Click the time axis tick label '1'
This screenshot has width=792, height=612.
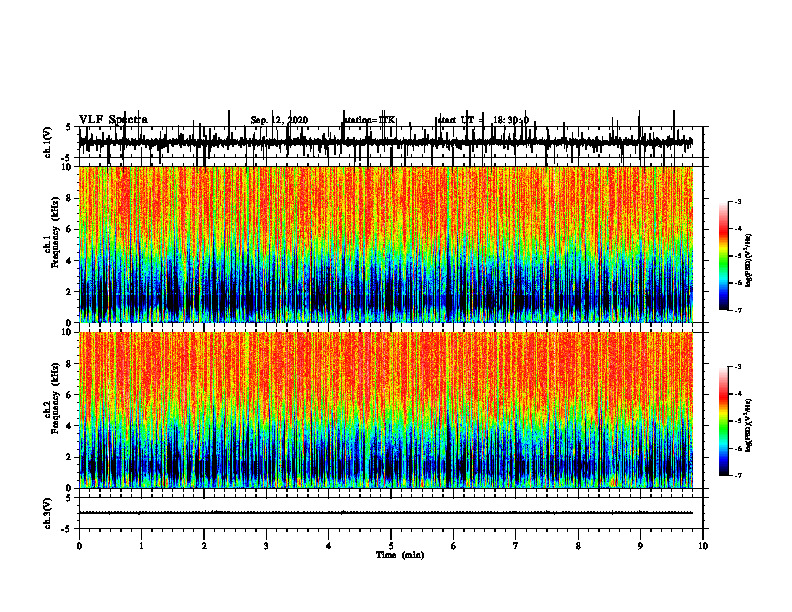click(x=141, y=546)
